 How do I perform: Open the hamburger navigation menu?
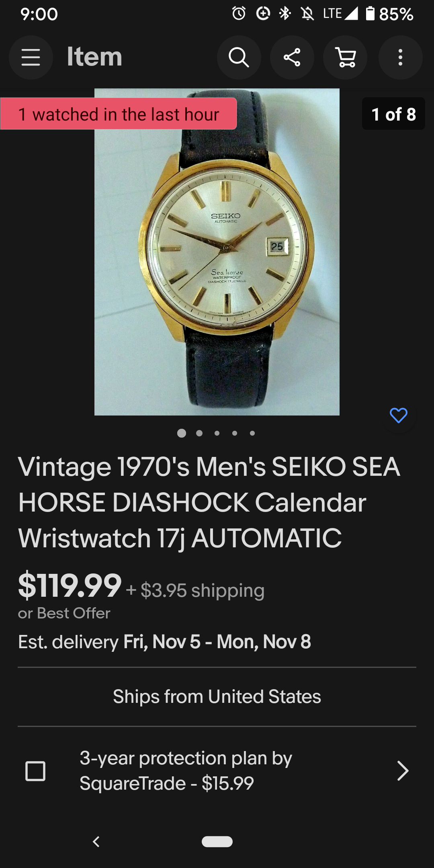[31, 57]
